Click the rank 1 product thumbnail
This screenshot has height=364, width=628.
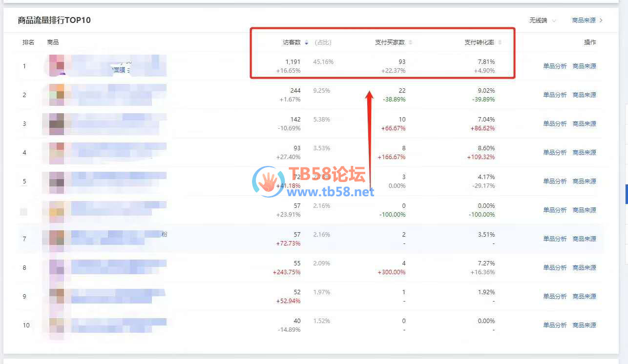point(57,65)
